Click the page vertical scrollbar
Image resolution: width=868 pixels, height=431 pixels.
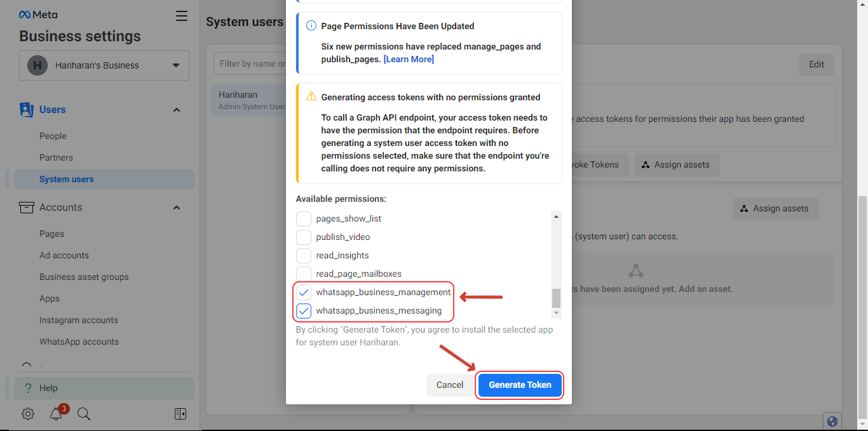point(862,307)
